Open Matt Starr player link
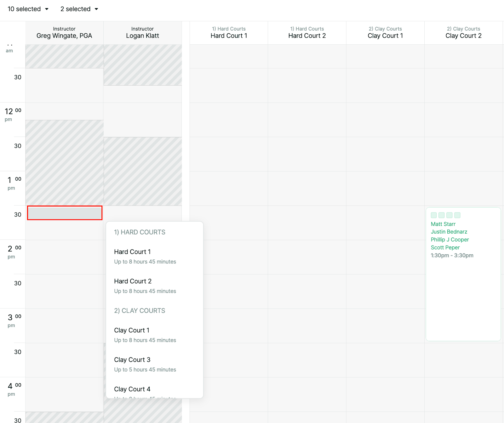504x423 pixels. click(x=443, y=224)
